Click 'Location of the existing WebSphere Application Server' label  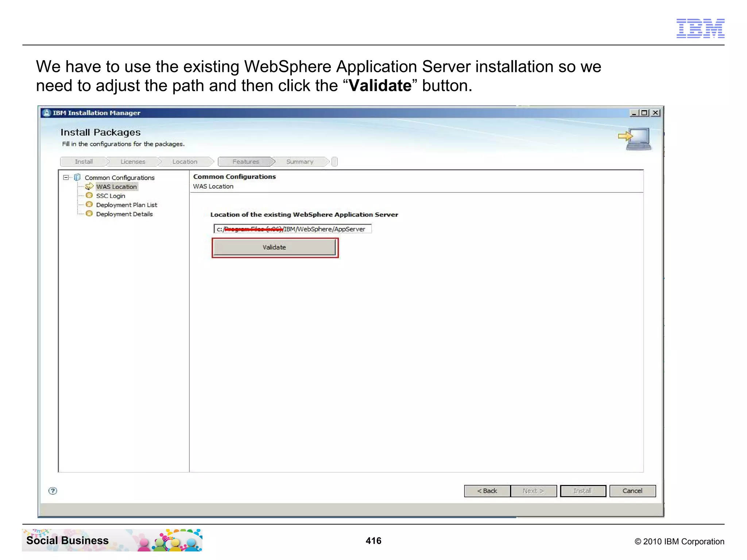304,214
